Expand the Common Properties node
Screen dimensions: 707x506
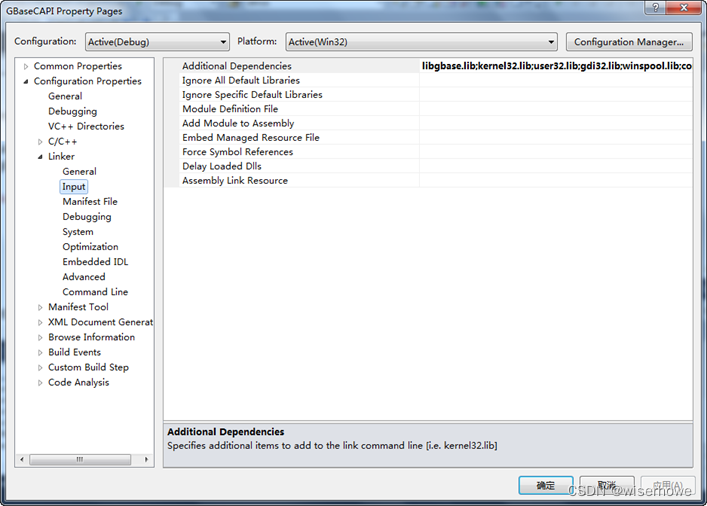(x=26, y=66)
